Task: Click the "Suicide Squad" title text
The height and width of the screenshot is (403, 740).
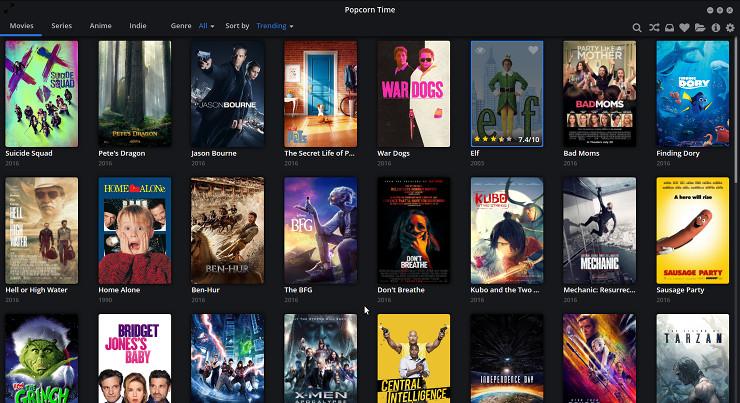Action: 29,153
